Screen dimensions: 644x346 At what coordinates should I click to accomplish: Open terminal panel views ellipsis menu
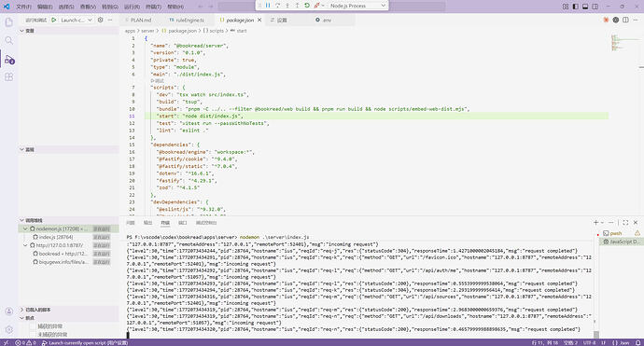[611, 223]
